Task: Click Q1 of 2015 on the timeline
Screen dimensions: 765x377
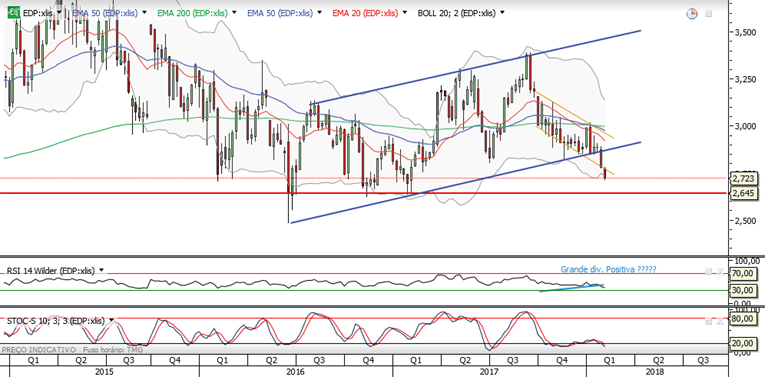Action: (34, 361)
